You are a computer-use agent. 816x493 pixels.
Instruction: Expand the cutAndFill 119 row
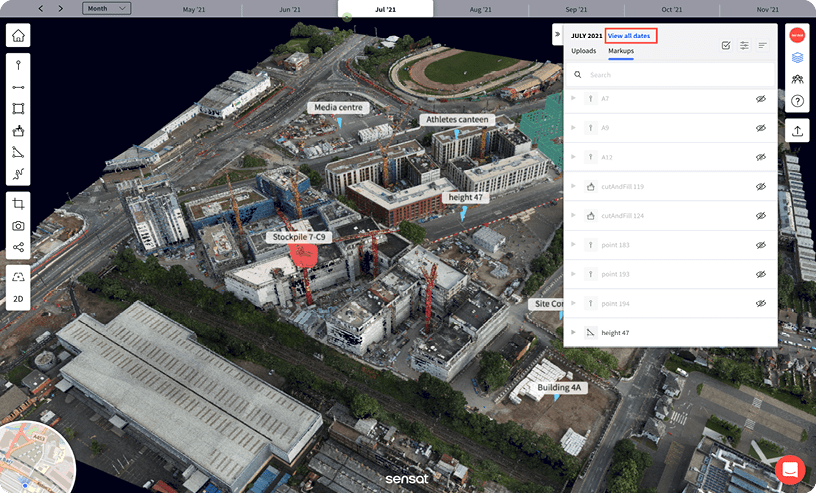click(x=573, y=186)
